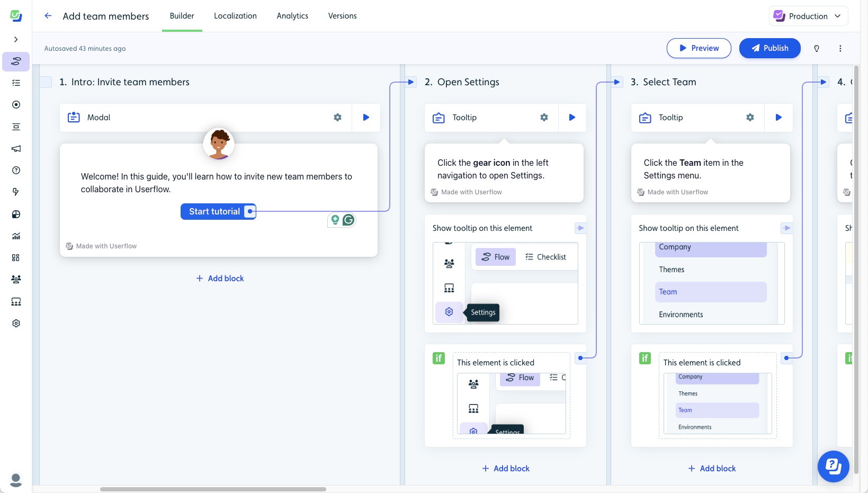Click step 3 Tooltip block type label
Screen dimensions: 868x493
click(670, 118)
